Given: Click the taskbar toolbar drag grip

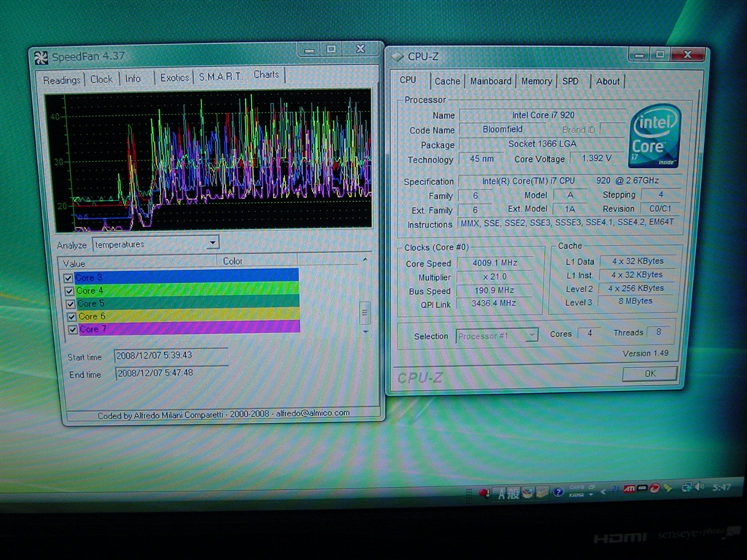Looking at the screenshot, I should point(469,495).
